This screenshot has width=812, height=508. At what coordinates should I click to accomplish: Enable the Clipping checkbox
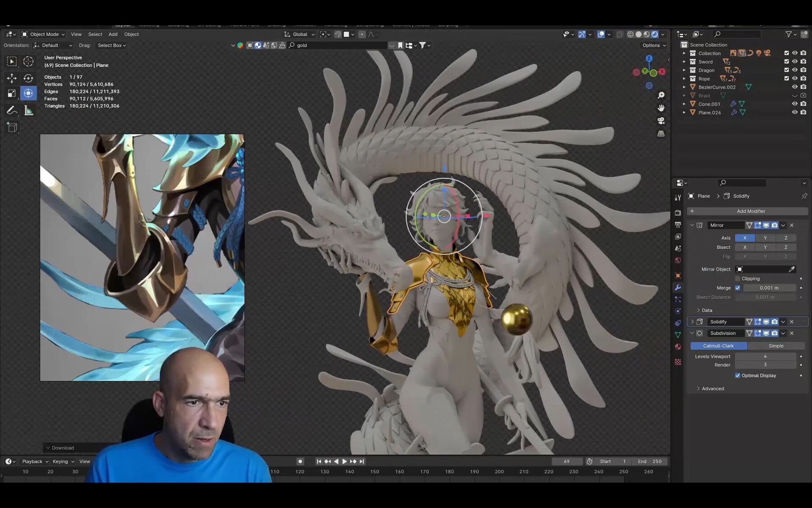click(x=738, y=279)
